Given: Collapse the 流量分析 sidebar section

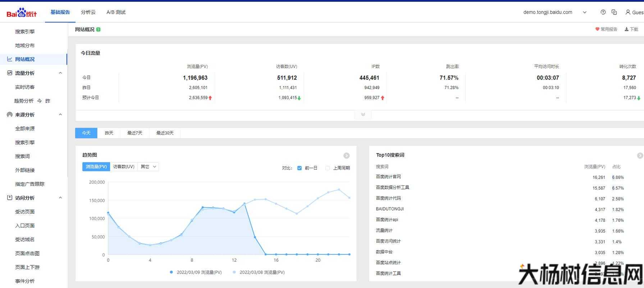Looking at the screenshot, I should tap(60, 73).
